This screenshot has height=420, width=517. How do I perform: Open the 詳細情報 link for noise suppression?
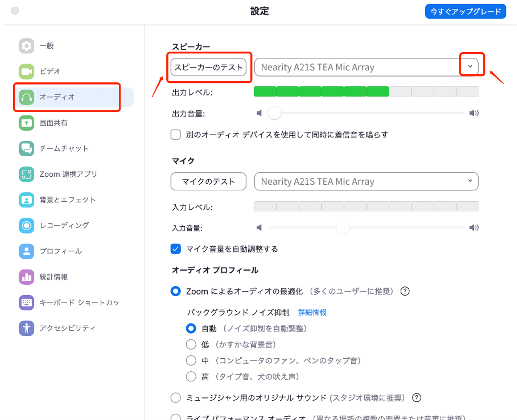[312, 312]
